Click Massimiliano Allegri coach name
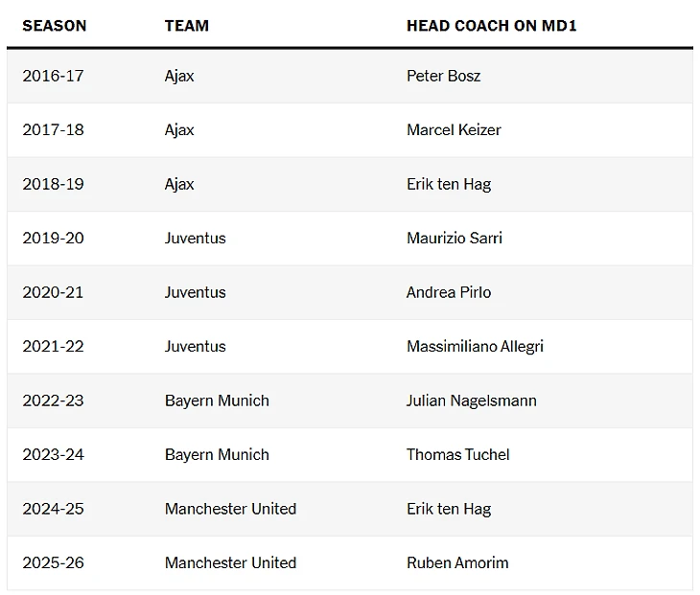 pyautogui.click(x=475, y=346)
